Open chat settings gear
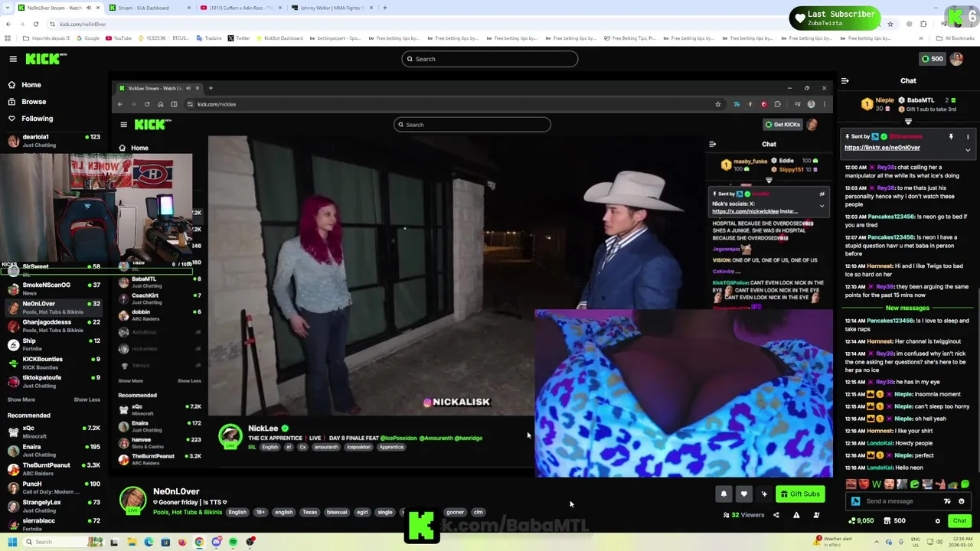The image size is (980, 551). click(937, 521)
